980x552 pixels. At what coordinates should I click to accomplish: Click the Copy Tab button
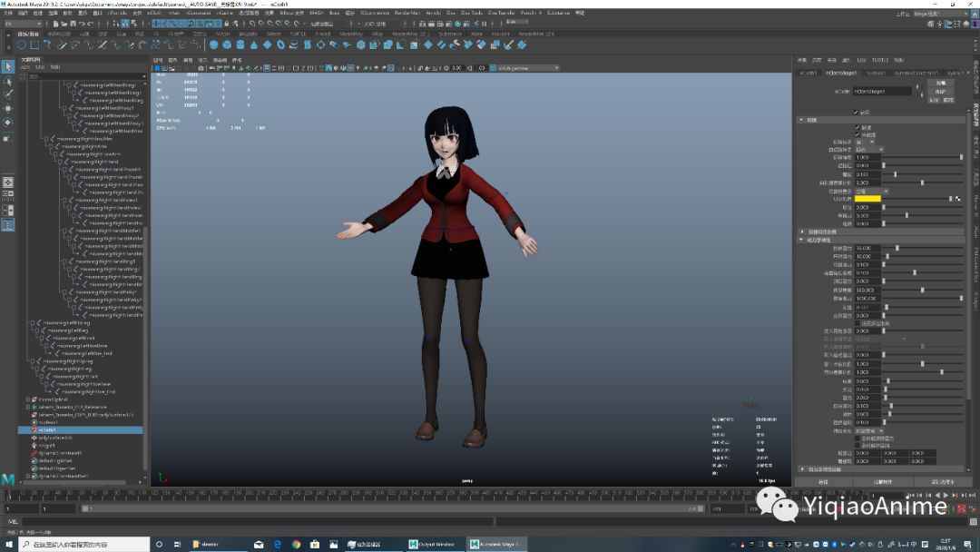pos(943,482)
